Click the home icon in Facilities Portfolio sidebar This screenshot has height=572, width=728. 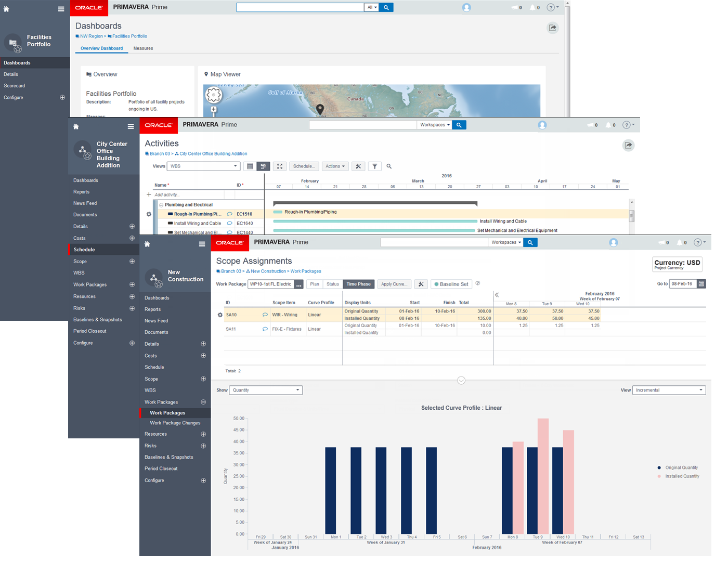(x=6, y=9)
